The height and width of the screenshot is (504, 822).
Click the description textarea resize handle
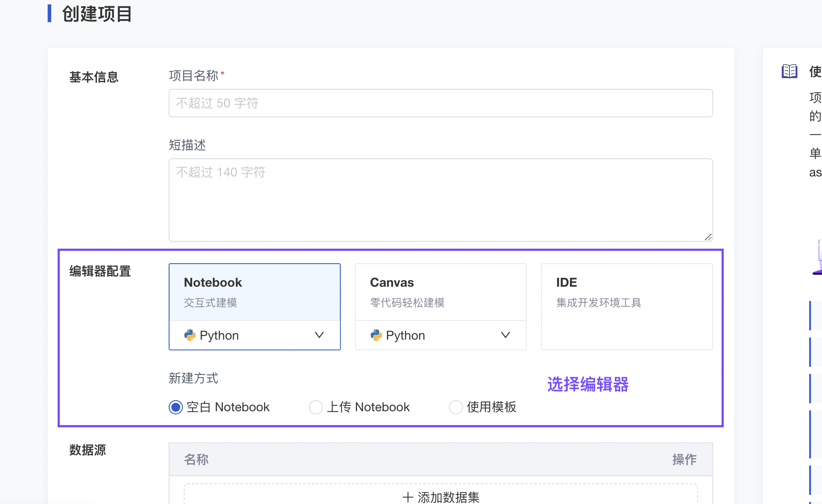coord(708,237)
